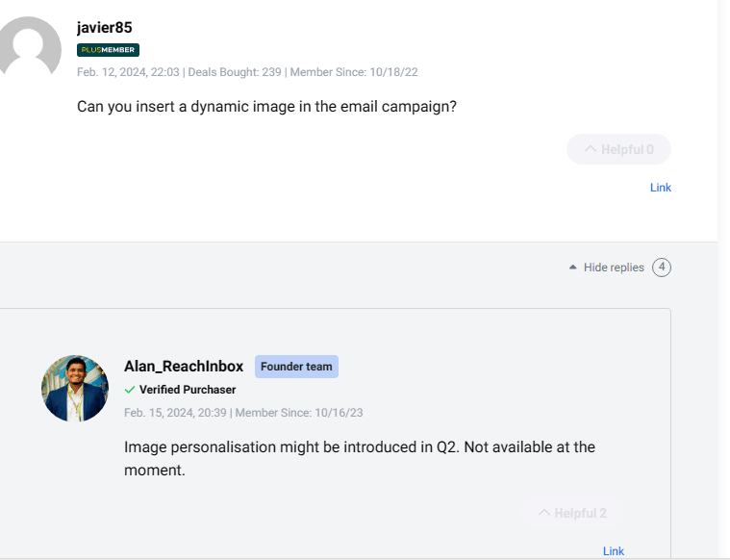Click the Feb. 15, 2024 reply timestamp
730x560 pixels.
[175, 413]
